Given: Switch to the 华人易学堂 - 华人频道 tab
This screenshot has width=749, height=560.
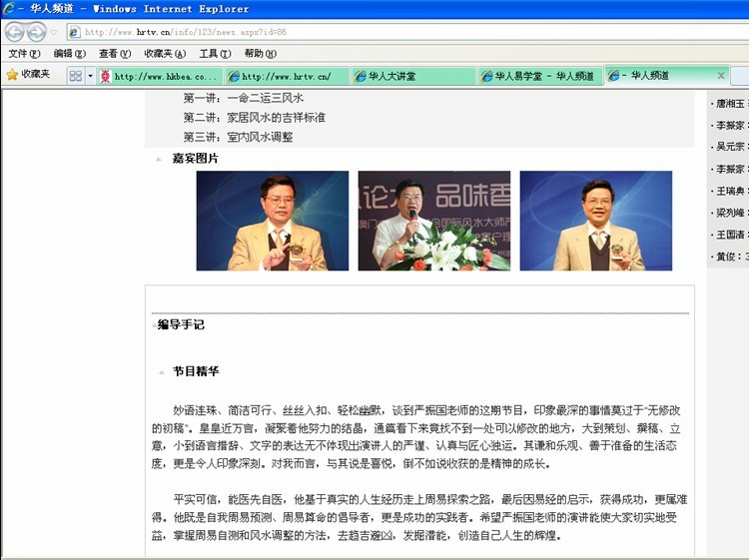Looking at the screenshot, I should (x=540, y=76).
